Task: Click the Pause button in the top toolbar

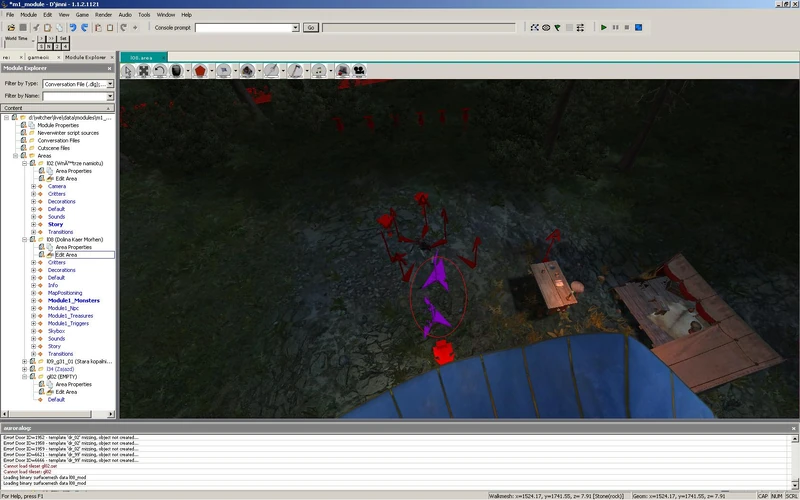Action: pyautogui.click(x=615, y=28)
